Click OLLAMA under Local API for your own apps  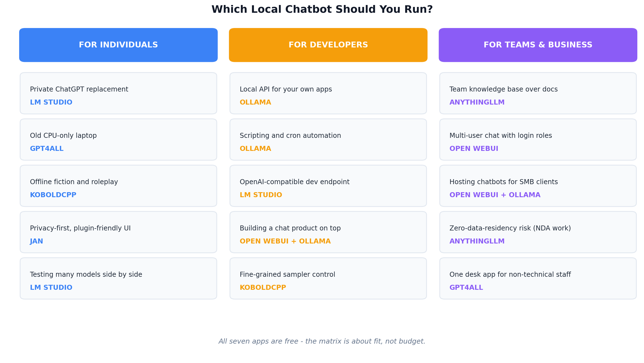pos(255,102)
